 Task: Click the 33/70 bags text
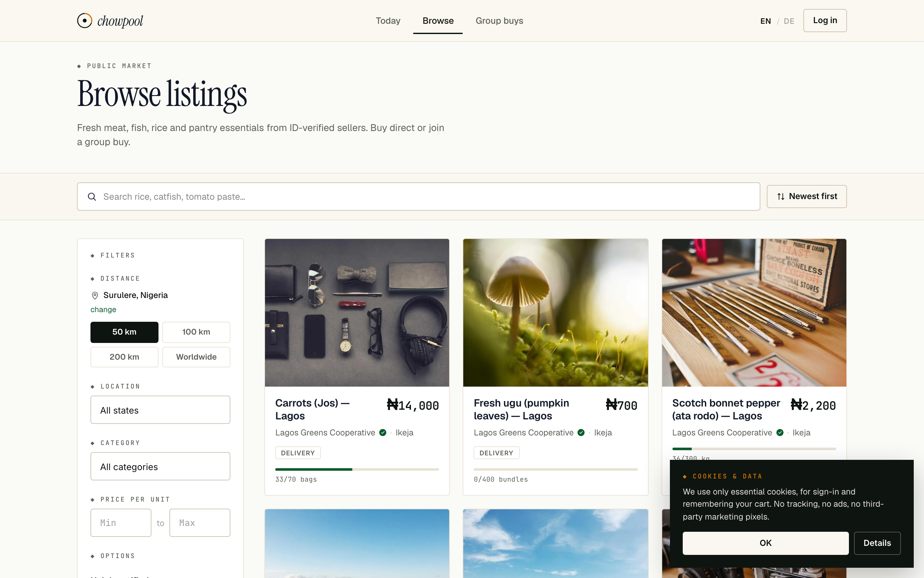296,479
